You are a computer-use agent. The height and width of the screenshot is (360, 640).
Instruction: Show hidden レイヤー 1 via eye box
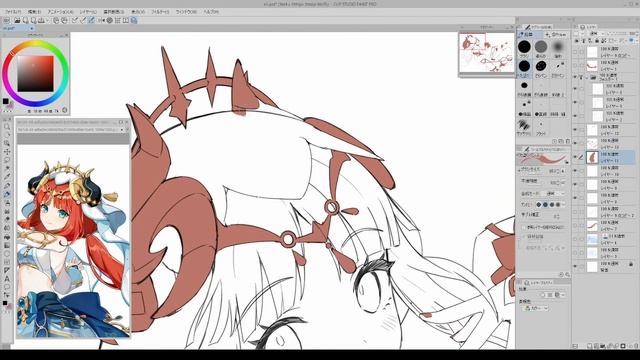[575, 66]
